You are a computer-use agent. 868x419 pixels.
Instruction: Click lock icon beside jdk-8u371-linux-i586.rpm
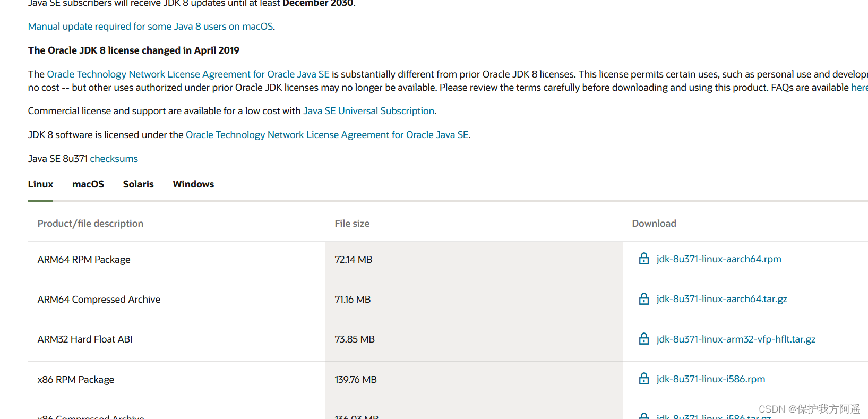tap(643, 379)
